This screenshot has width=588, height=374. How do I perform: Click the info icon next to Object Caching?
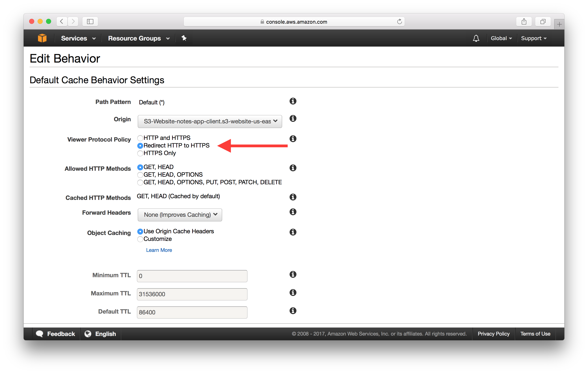[x=293, y=232]
